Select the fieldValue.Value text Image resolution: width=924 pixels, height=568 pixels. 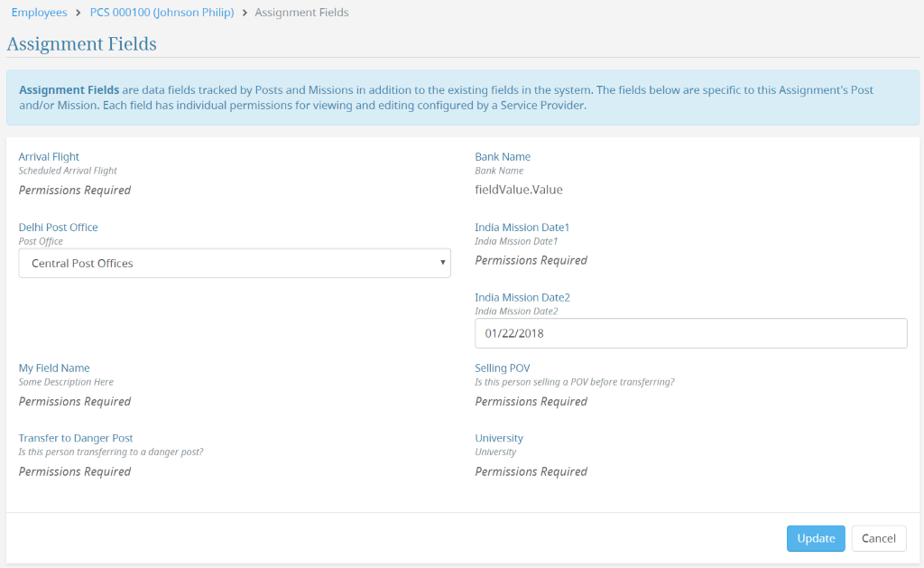tap(519, 190)
